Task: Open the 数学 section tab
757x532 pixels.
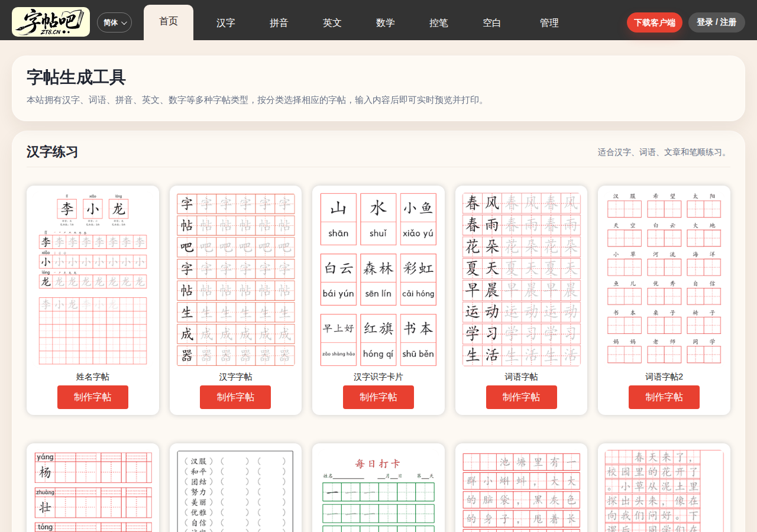Action: (x=386, y=23)
